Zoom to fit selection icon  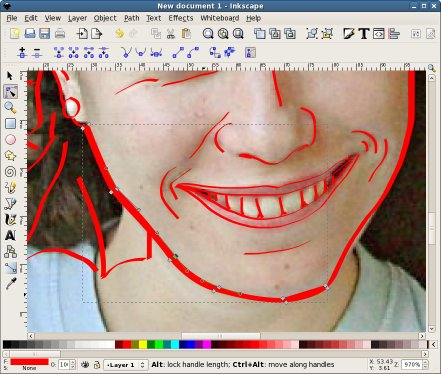click(208, 34)
